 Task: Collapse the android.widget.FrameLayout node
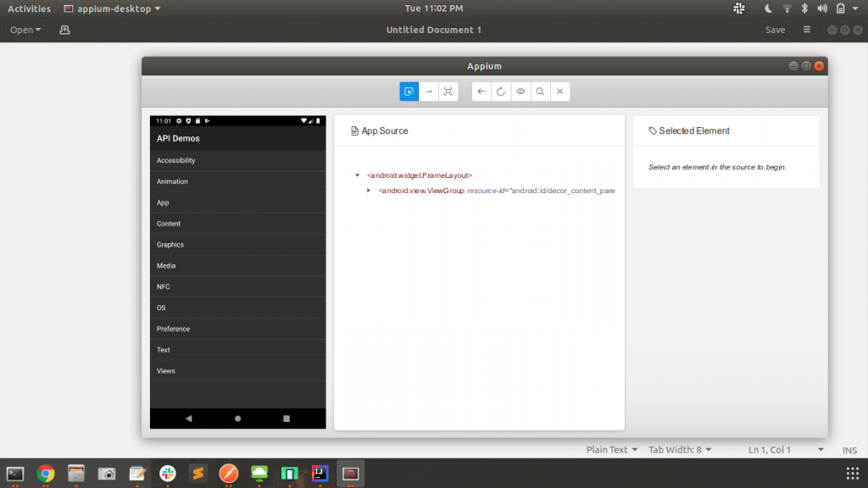click(x=356, y=175)
